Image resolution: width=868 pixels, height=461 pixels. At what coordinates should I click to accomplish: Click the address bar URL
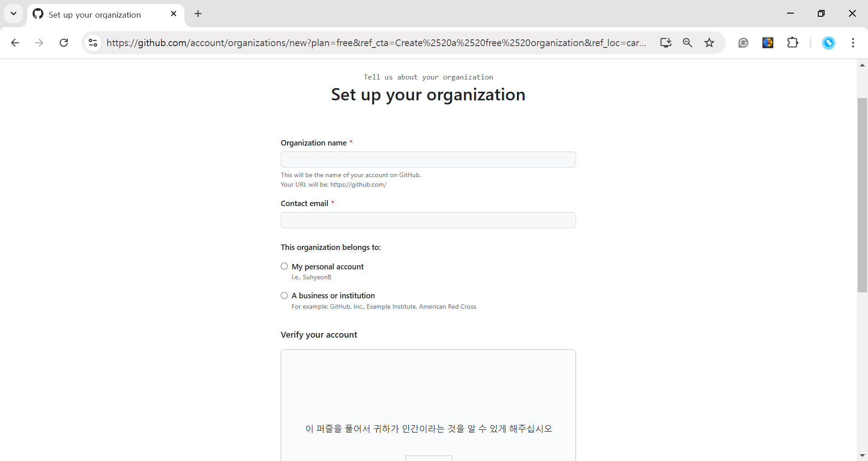[376, 42]
